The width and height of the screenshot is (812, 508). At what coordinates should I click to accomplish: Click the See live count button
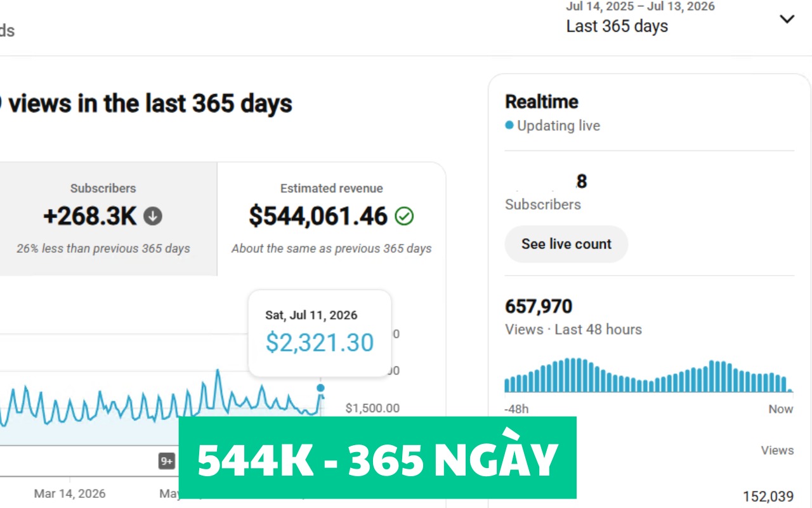pos(566,244)
